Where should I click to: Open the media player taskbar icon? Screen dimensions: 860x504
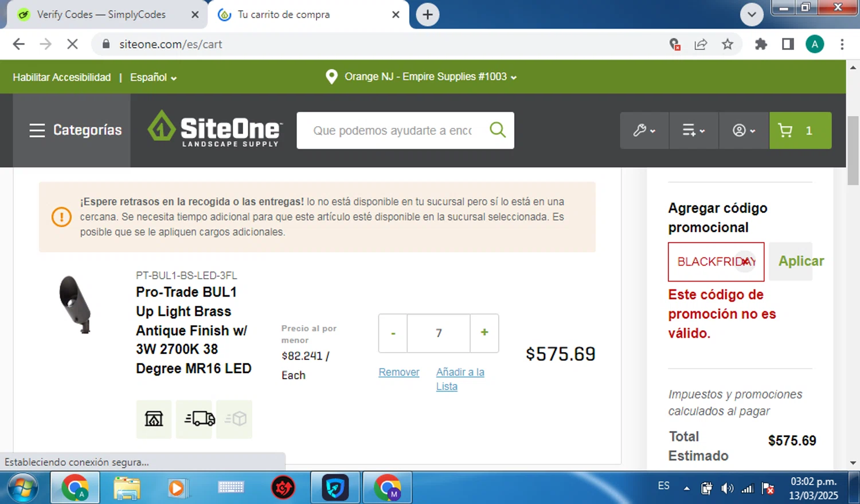coord(178,488)
